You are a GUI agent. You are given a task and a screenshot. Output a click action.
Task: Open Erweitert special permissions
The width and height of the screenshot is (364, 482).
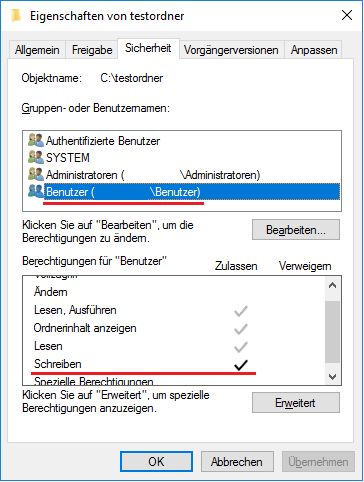point(296,402)
